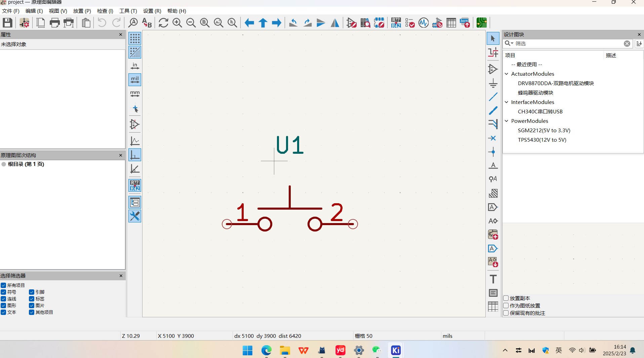Select the Add Wire tool

click(493, 97)
